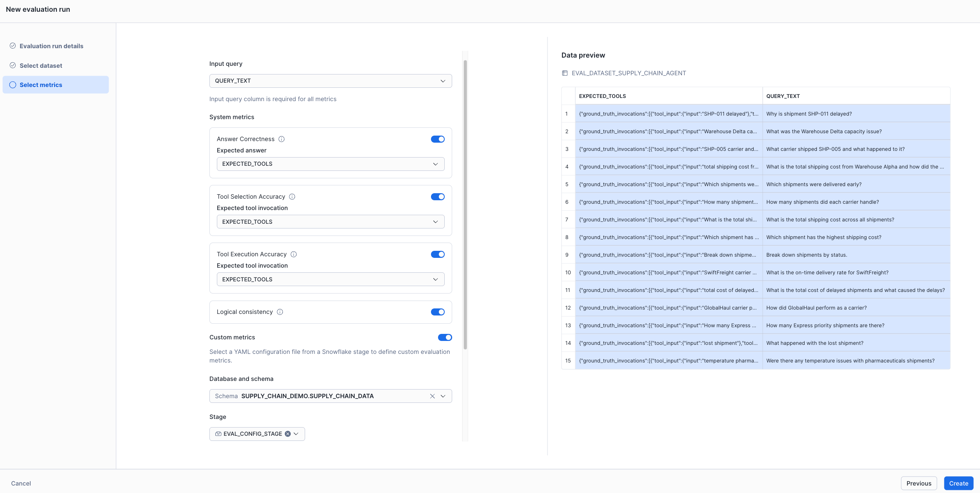Click the Previous button
Image resolution: width=980 pixels, height=493 pixels.
919,483
